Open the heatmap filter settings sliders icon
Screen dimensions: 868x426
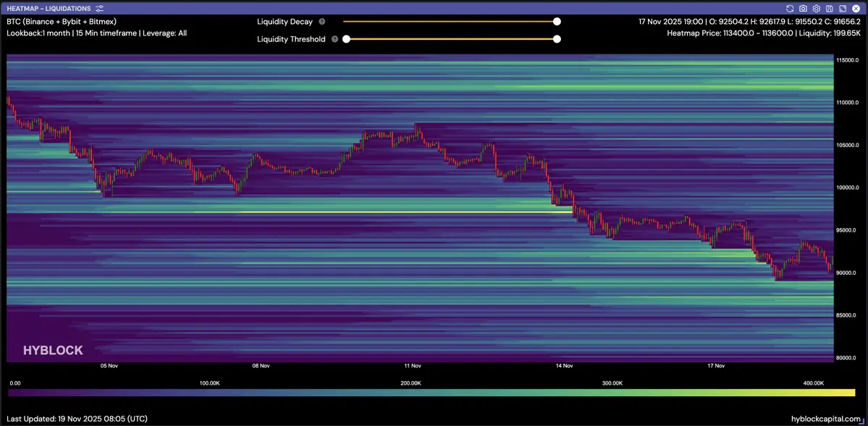pyautogui.click(x=100, y=9)
